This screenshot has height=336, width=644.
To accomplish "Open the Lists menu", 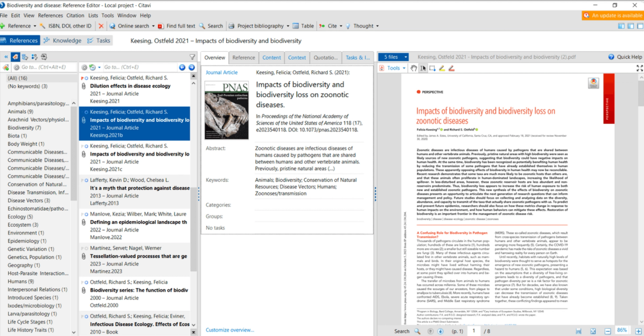I will pos(93,15).
